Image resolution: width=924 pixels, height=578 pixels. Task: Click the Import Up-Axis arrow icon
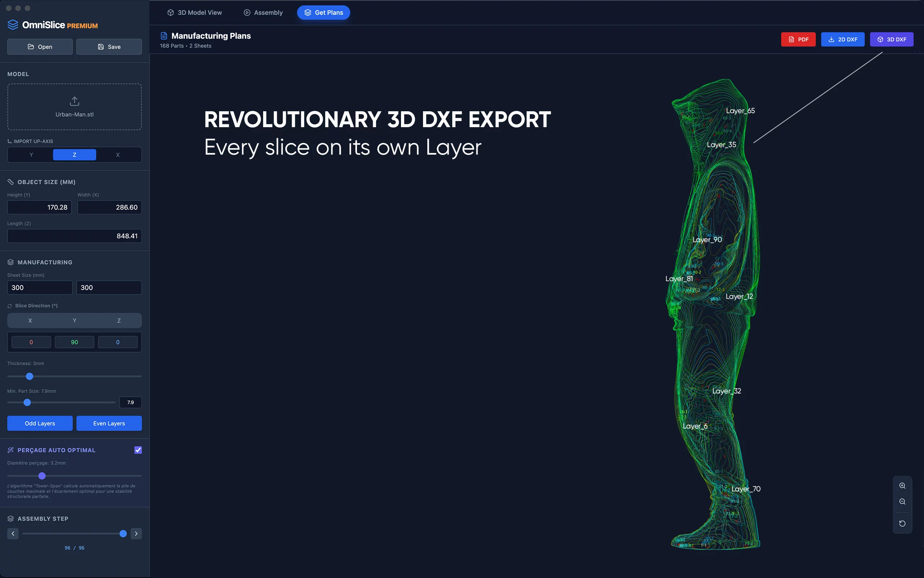(9, 142)
